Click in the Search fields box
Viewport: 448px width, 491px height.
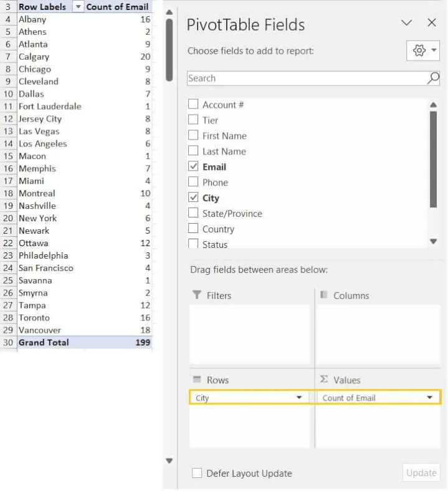pyautogui.click(x=305, y=78)
